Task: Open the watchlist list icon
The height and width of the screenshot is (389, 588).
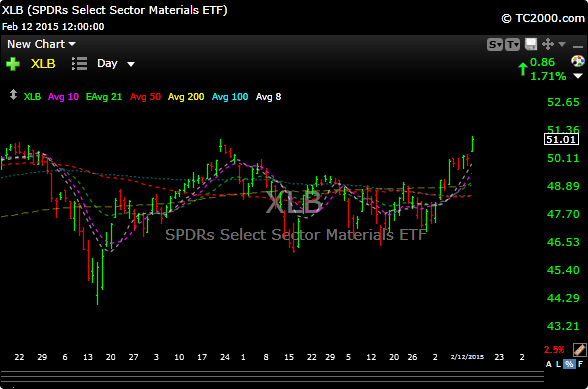Action: (80, 64)
